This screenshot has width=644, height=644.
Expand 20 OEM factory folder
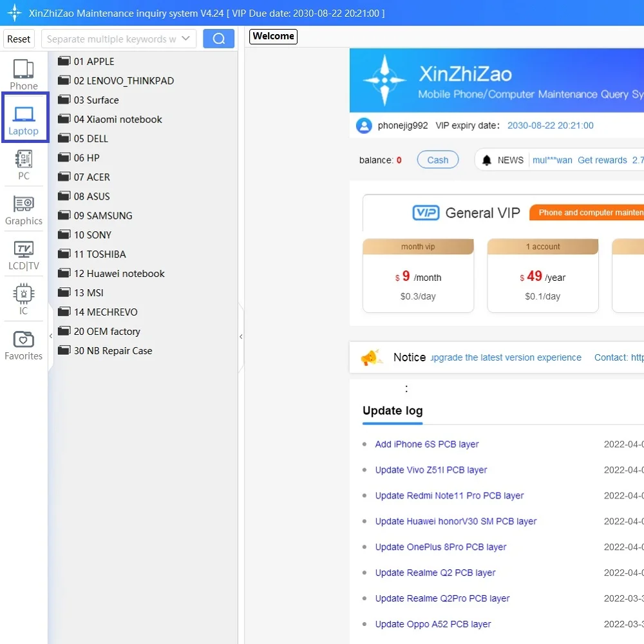(99, 332)
